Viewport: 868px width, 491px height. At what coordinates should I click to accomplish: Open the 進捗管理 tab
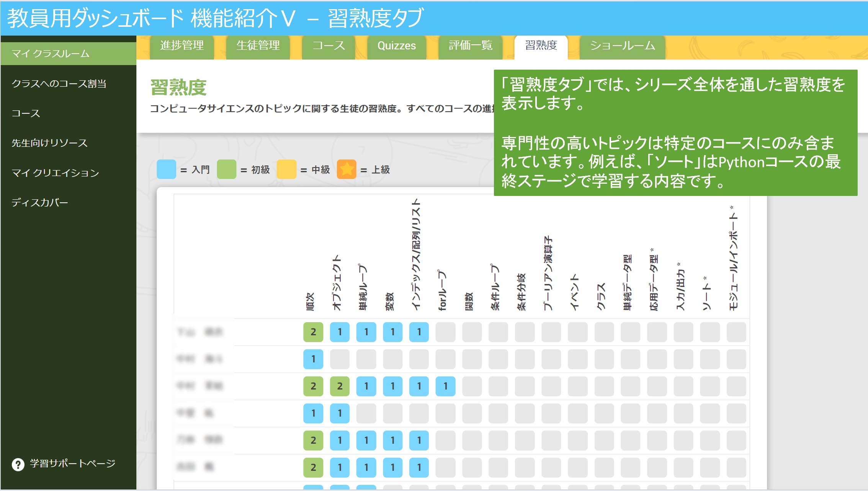(x=181, y=46)
